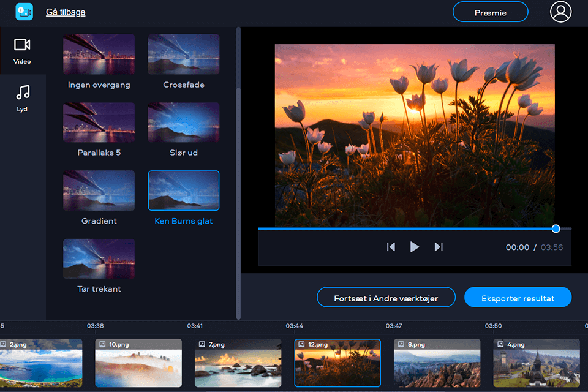Image resolution: width=588 pixels, height=392 pixels.
Task: Skip to the next frame
Action: click(x=438, y=247)
